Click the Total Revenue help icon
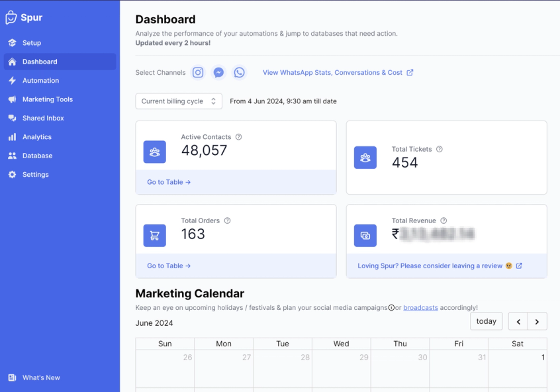Screen dimensions: 560x392 [x=443, y=220]
